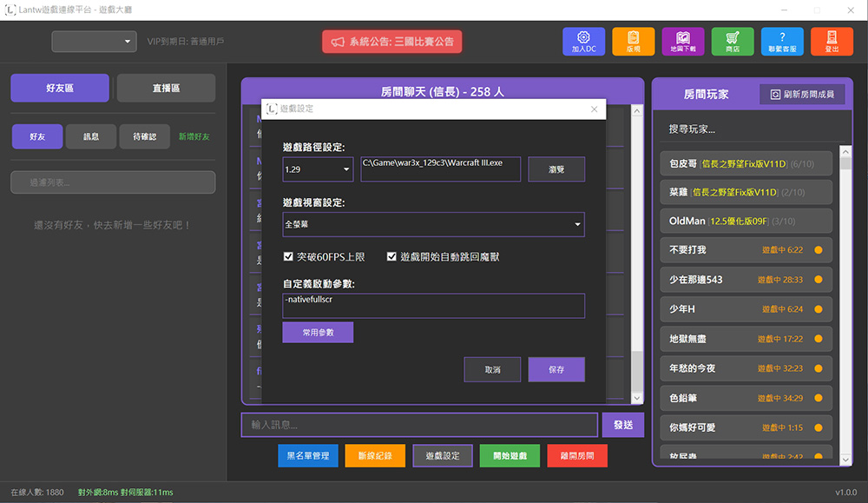Click the player list scrollbar up arrow
The image size is (868, 503).
(x=845, y=152)
